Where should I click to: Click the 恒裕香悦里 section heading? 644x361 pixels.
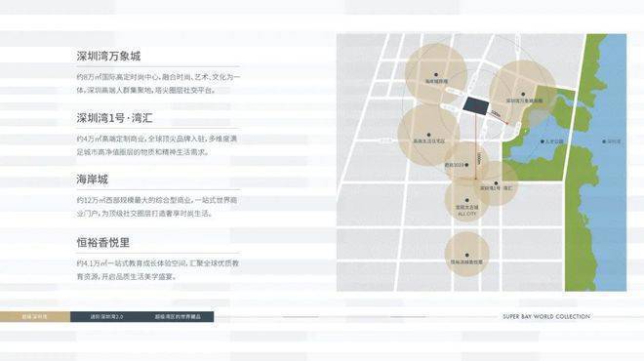[103, 242]
